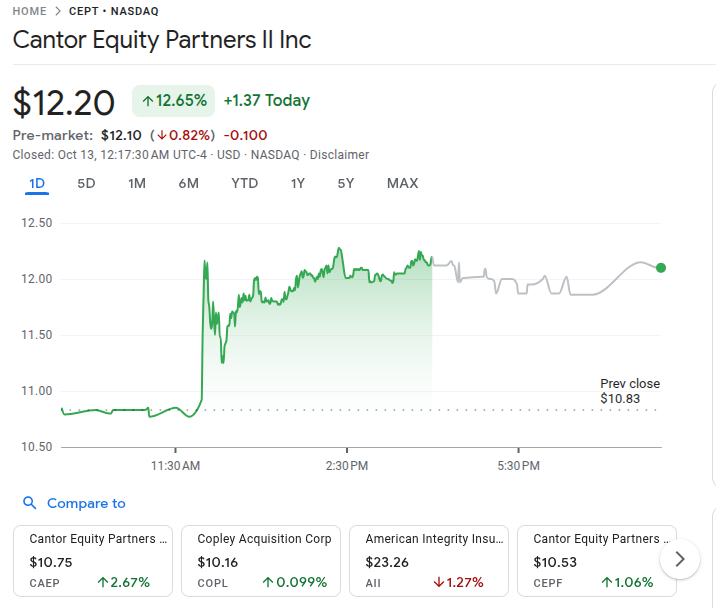Show the 1M chart range
The height and width of the screenshot is (608, 716).
(137, 183)
